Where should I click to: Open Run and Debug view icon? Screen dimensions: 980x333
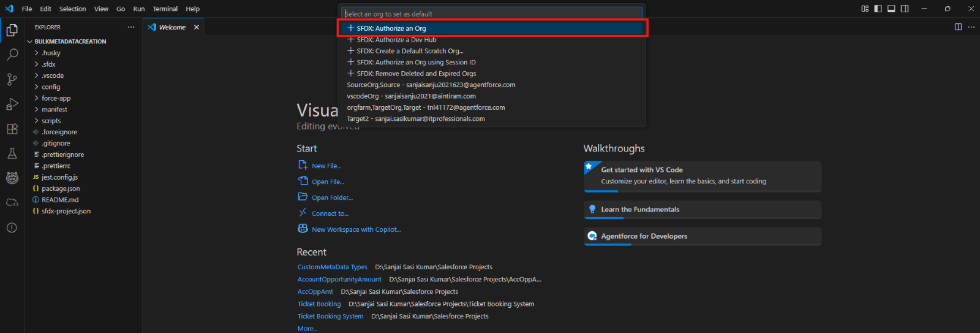(12, 104)
